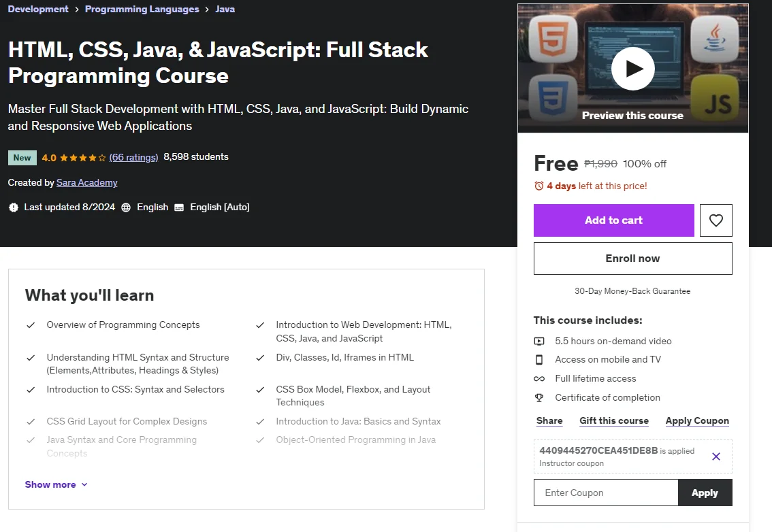Click checkmark beside Div, Classes, Id, Iframes
The height and width of the screenshot is (532, 772).
click(x=260, y=358)
